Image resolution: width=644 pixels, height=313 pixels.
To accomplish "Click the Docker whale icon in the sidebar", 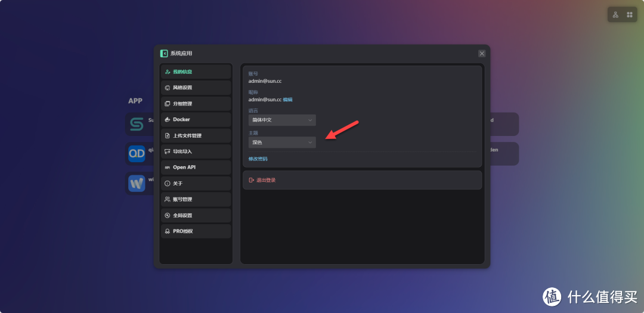I will coord(167,119).
